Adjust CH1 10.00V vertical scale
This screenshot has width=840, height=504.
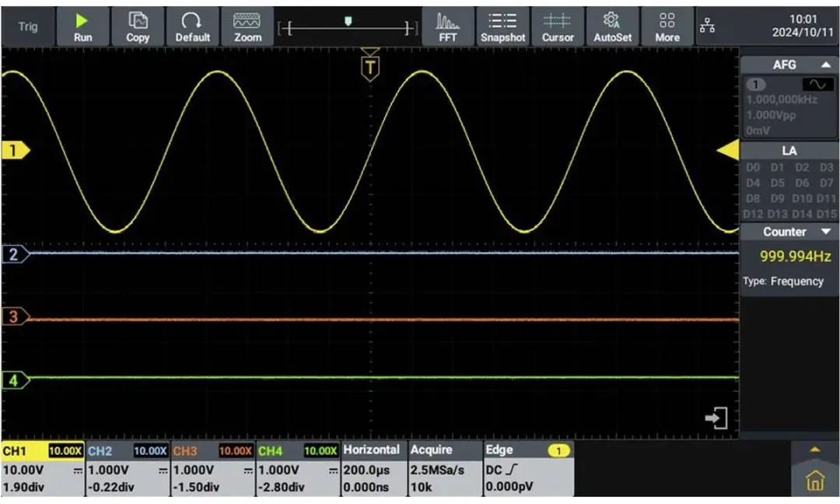tap(23, 471)
